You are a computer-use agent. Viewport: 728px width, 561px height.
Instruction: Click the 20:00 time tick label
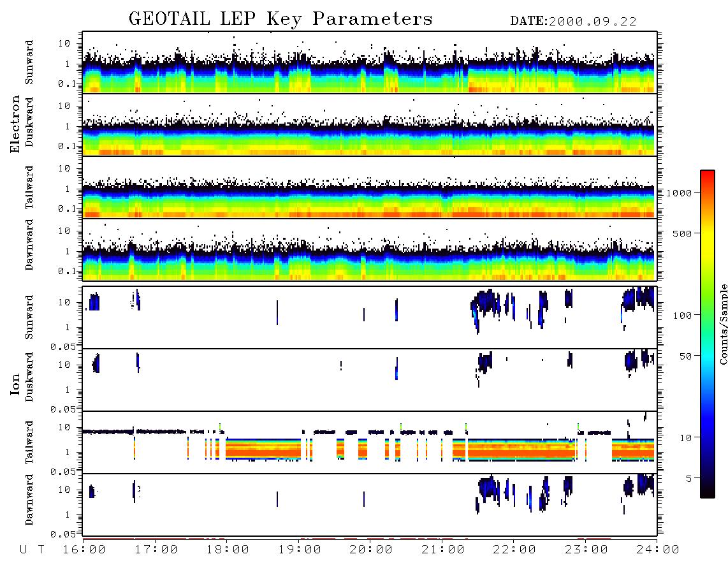372,550
